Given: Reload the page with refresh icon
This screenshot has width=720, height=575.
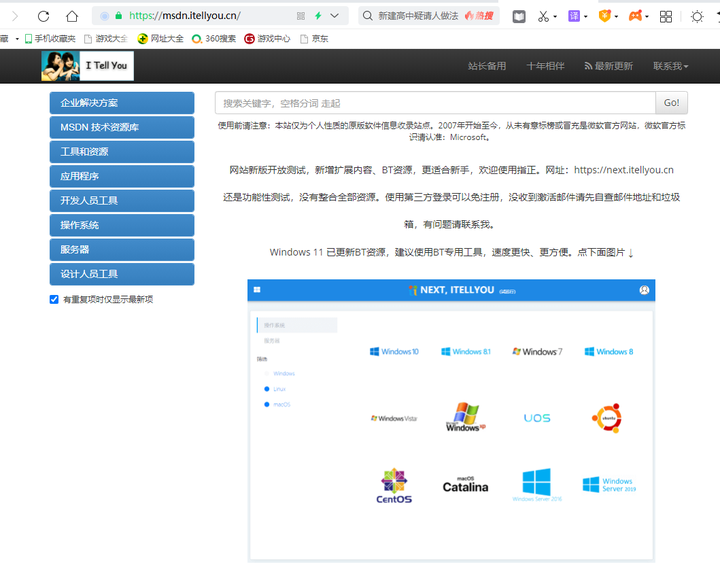Looking at the screenshot, I should [44, 17].
